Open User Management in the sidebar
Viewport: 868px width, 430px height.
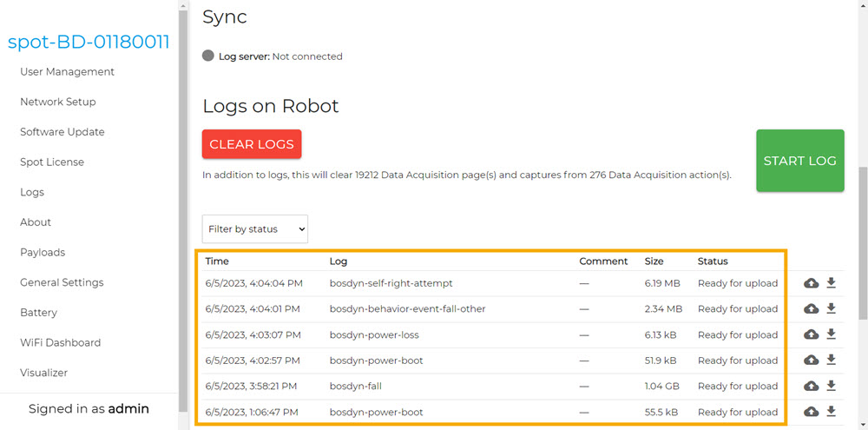pos(67,72)
